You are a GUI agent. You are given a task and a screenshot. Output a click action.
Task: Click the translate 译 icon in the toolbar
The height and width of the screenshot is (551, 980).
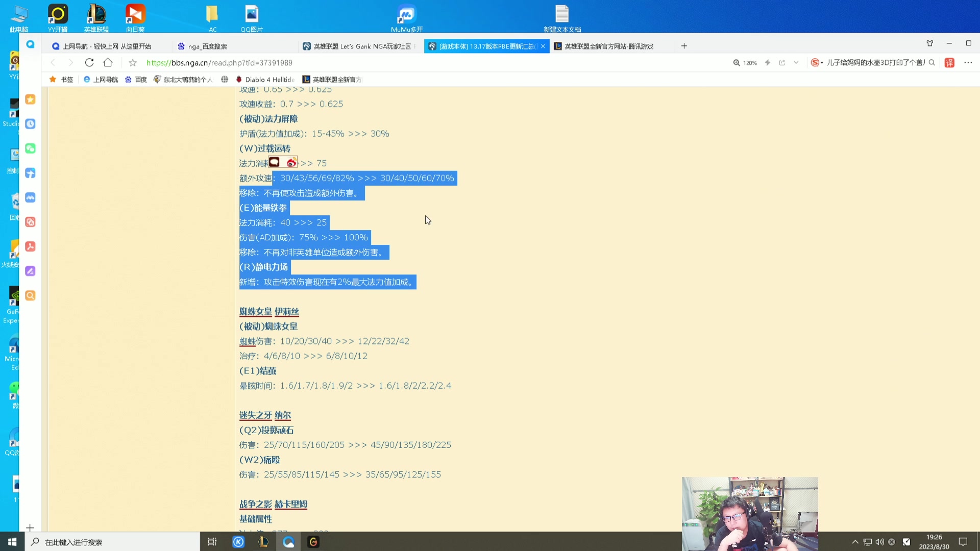point(949,63)
